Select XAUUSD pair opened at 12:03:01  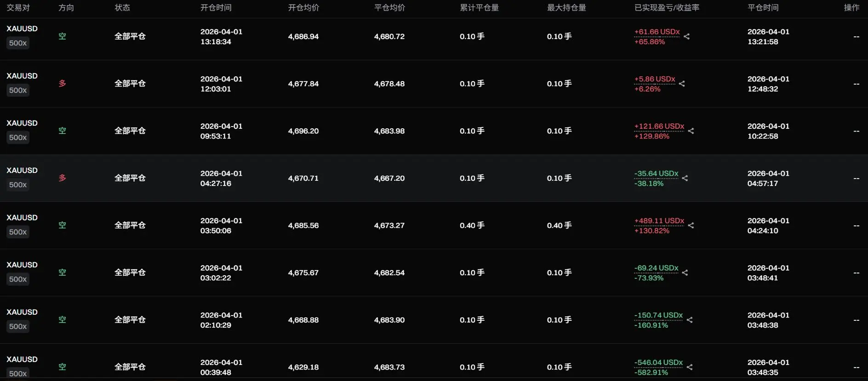(22, 76)
